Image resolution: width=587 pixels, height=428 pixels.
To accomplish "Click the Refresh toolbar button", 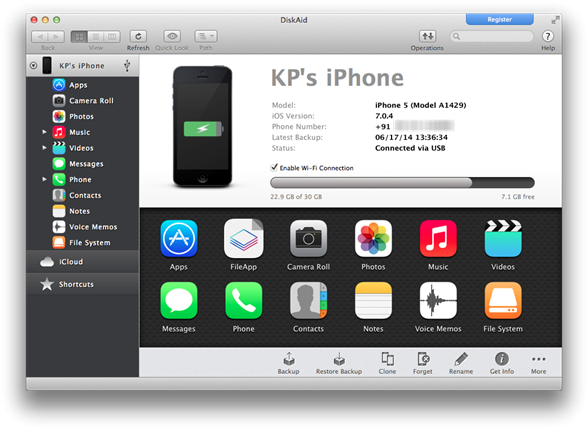I will pos(138,36).
